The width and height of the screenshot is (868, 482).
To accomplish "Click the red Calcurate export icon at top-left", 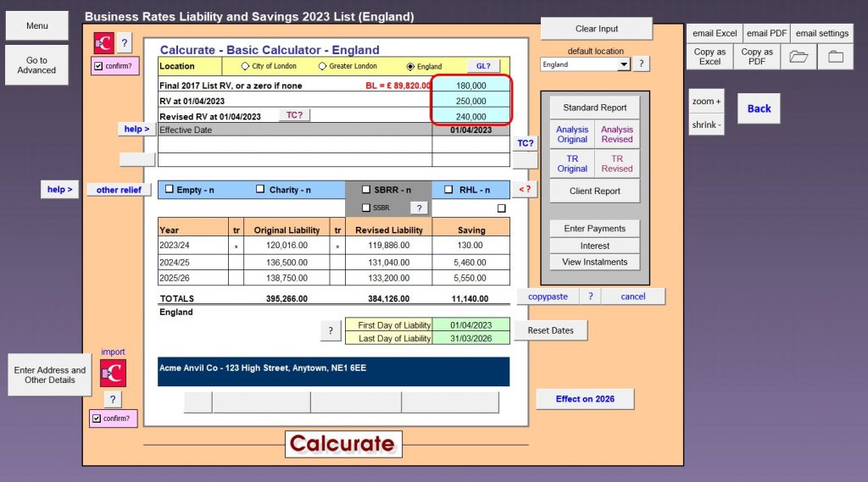I will click(103, 43).
